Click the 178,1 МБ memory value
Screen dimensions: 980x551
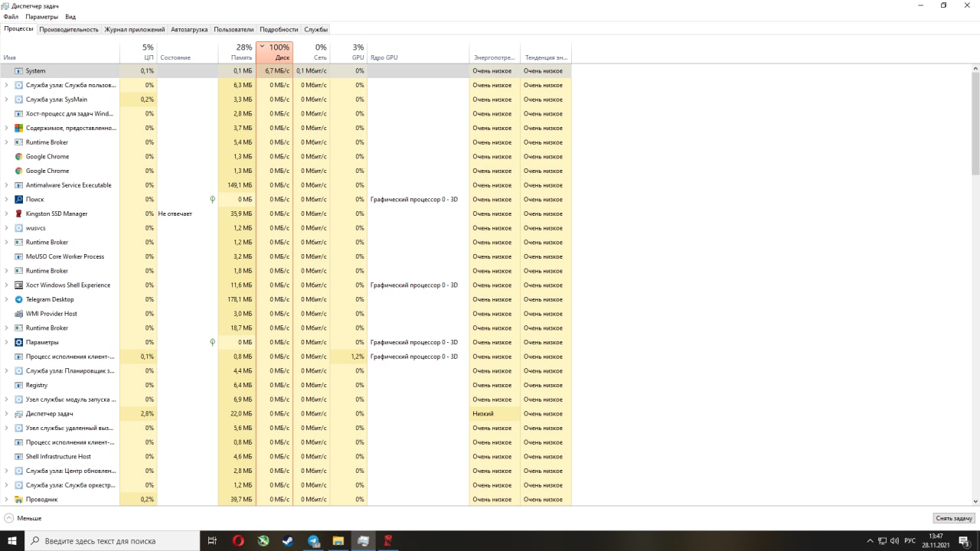click(x=240, y=299)
